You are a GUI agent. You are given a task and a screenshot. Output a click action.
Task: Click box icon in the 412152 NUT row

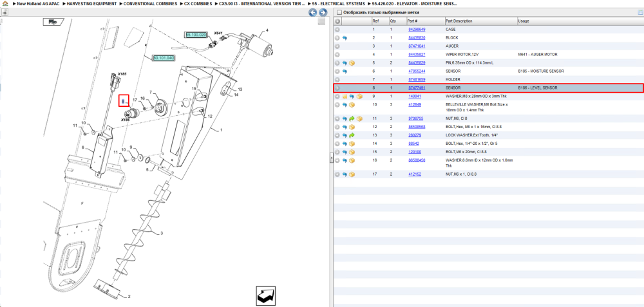352,174
